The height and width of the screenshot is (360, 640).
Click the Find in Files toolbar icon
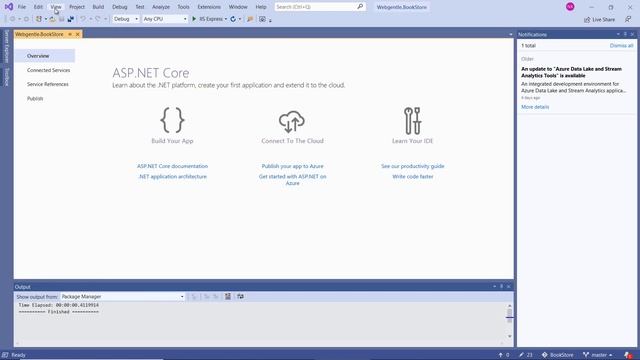click(x=250, y=19)
